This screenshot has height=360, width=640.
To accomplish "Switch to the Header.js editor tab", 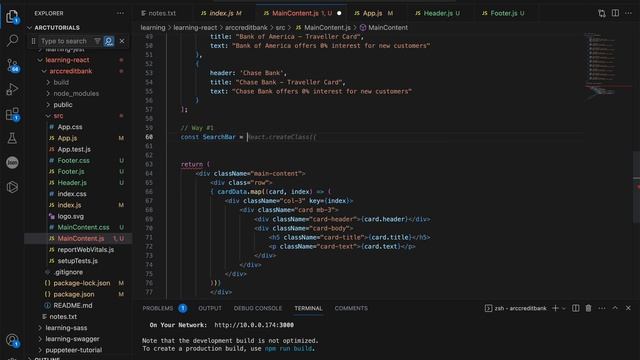I will [438, 13].
